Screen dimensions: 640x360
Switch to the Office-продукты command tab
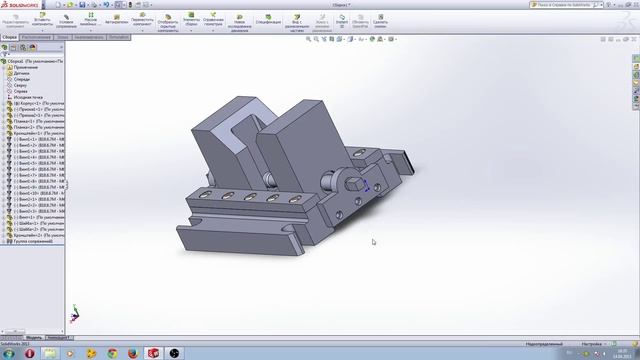[x=118, y=37]
